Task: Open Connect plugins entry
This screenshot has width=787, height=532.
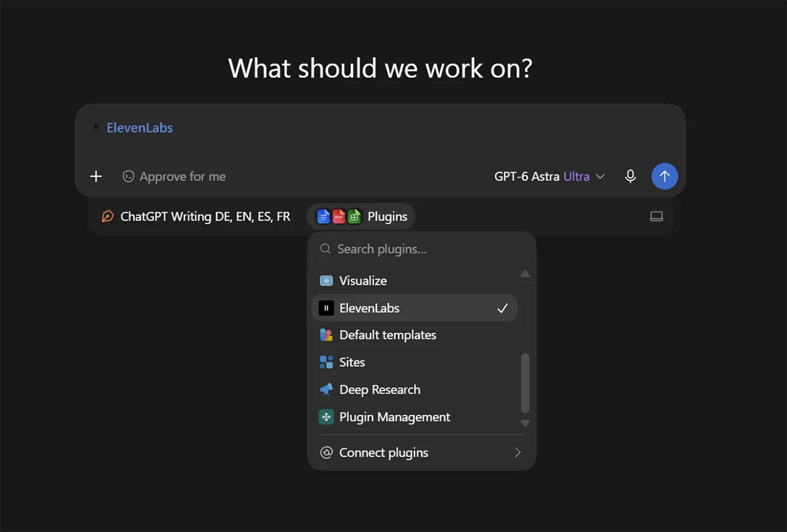Action: [421, 453]
